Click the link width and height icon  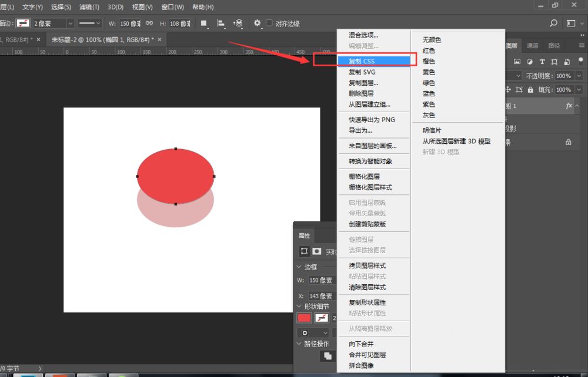pyautogui.click(x=149, y=23)
